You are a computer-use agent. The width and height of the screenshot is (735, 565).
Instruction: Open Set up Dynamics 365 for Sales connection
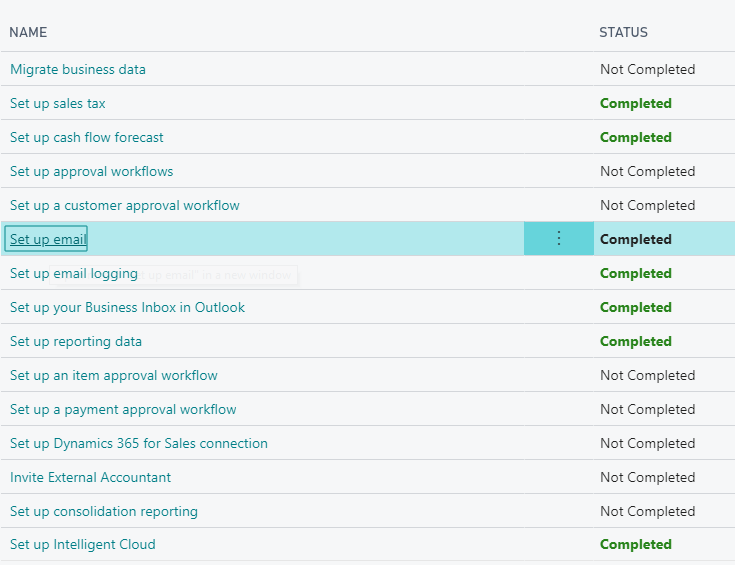tap(139, 444)
